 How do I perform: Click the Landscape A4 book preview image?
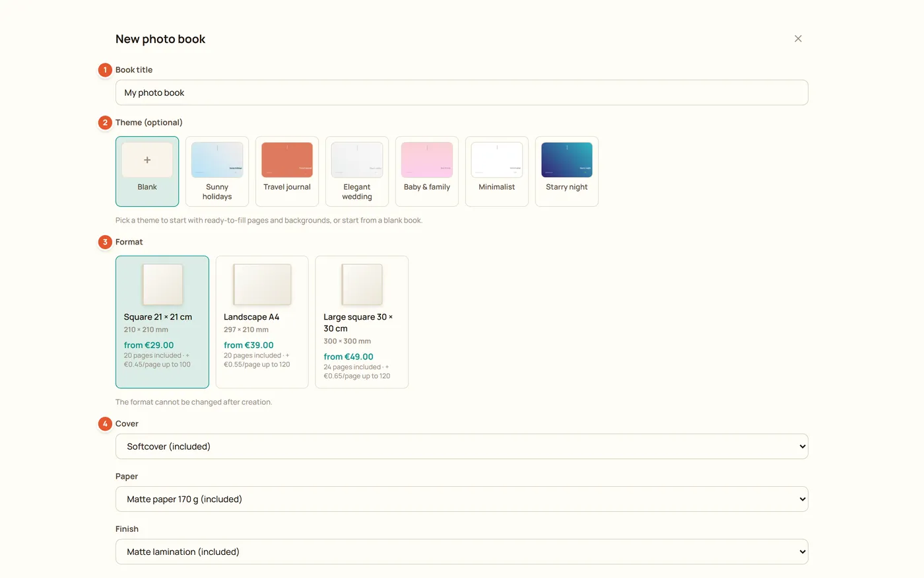tap(262, 284)
